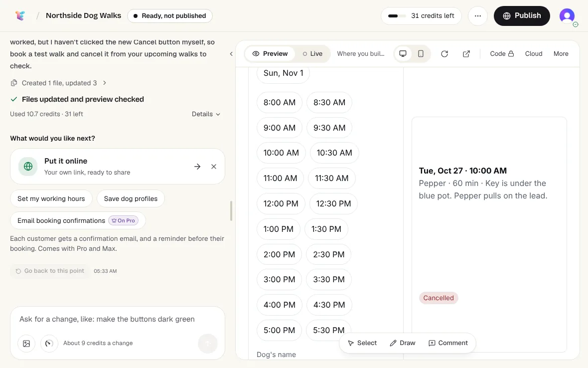This screenshot has height=368, width=588.
Task: Choose the Comment tool
Action: (x=448, y=343)
